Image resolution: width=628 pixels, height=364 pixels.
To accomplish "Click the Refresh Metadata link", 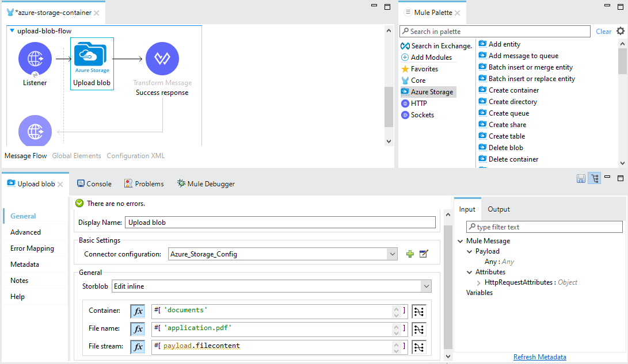I will point(539,357).
